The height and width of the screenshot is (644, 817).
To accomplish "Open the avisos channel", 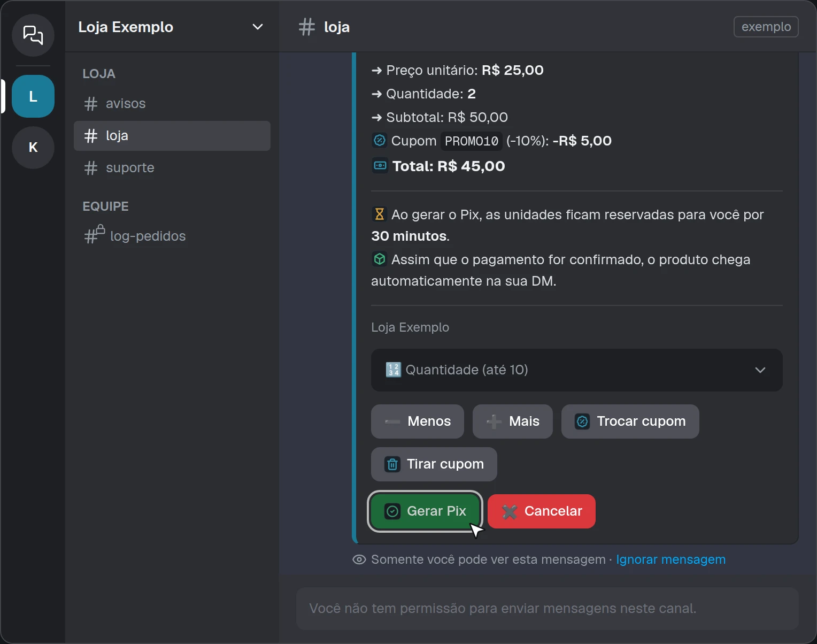I will click(x=172, y=104).
